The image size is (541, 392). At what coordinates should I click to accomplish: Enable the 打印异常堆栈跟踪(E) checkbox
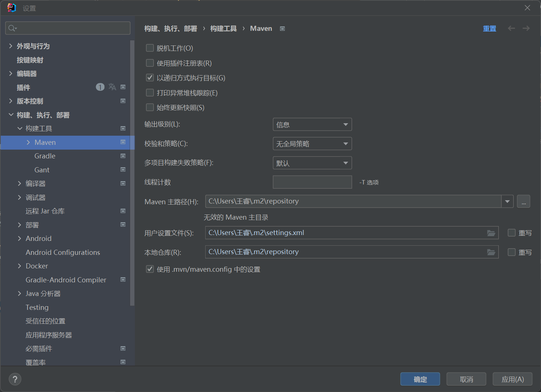(x=150, y=93)
